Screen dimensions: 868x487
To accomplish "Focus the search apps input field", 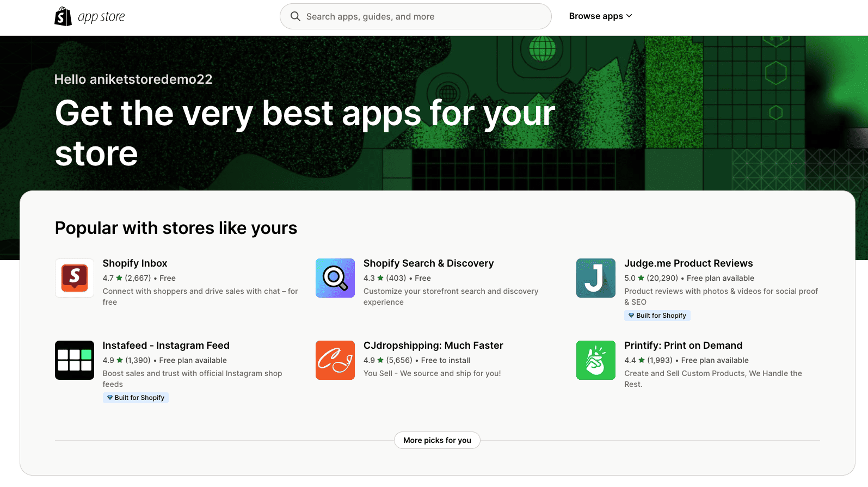I will (x=415, y=16).
